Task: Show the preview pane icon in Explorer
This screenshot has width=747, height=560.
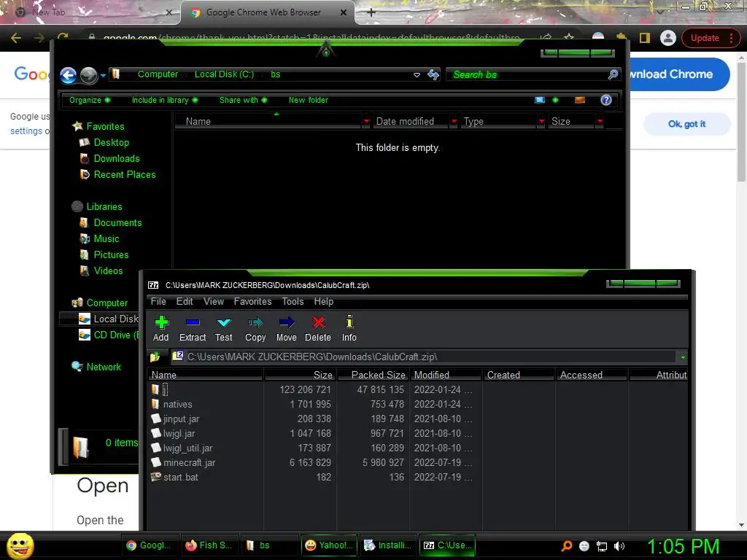Action: click(580, 100)
